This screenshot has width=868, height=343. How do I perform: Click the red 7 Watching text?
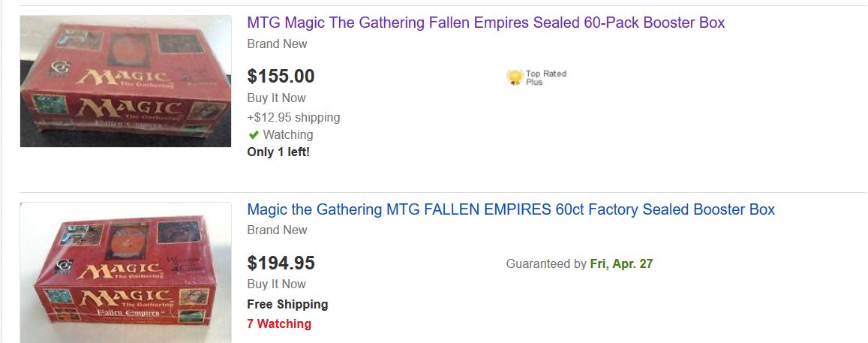(278, 324)
